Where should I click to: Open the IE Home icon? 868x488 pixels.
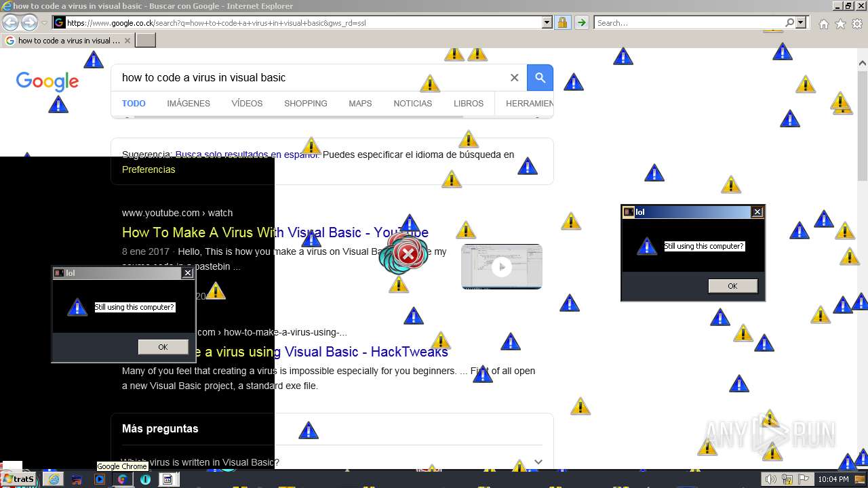823,24
